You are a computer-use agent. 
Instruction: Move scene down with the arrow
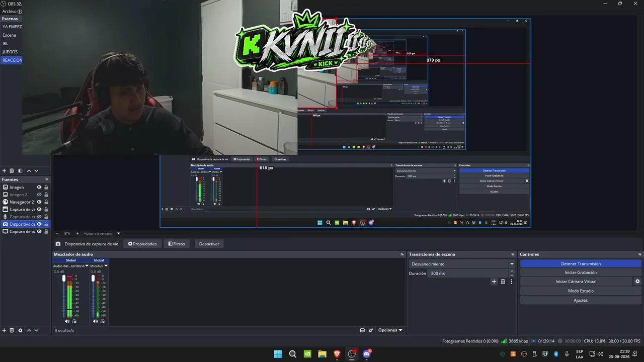(36, 171)
